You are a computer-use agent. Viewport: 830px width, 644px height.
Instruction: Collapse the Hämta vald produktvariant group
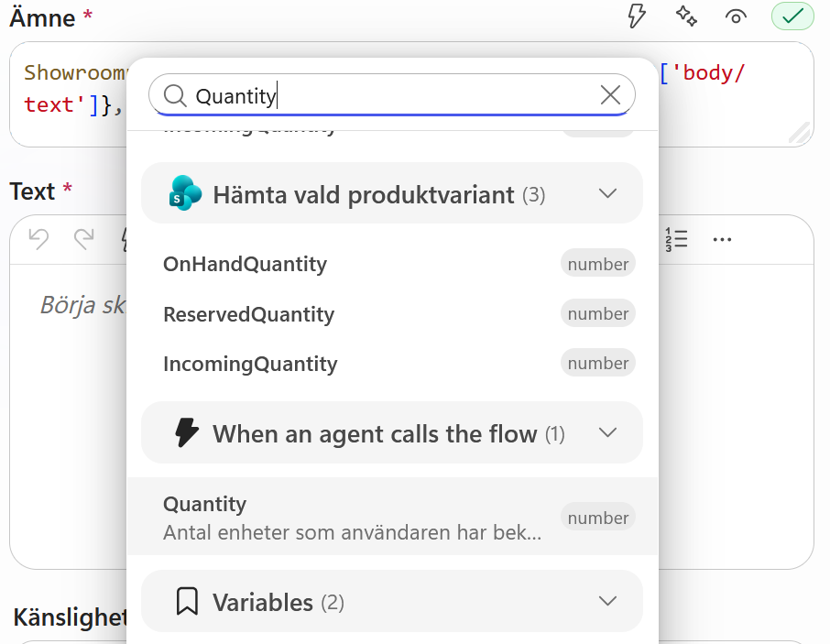tap(607, 193)
